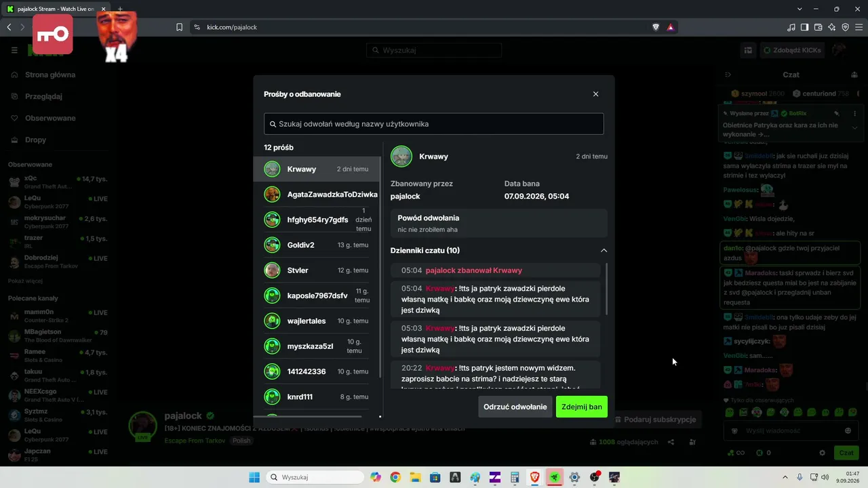This screenshot has width=868, height=488.
Task: Open trazer channel in sidebar
Action: 58,241
